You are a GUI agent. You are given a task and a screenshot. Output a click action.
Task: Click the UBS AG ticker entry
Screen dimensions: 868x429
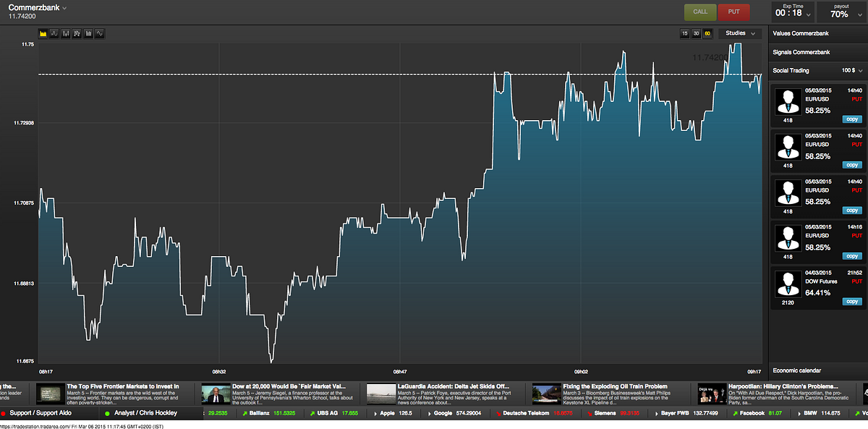point(333,412)
